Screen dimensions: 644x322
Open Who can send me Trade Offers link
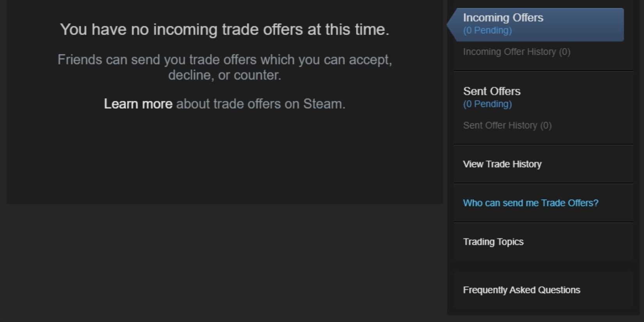(530, 203)
